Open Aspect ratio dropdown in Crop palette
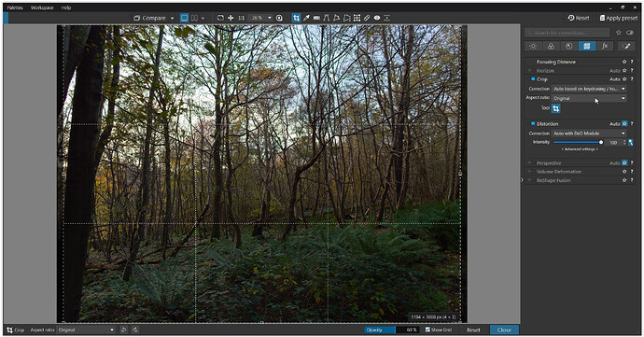This screenshot has height=337, width=644. 589,98
